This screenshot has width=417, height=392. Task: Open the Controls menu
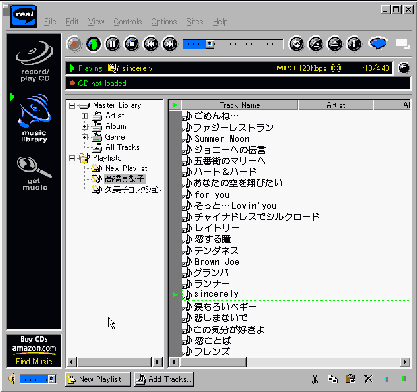coord(128,22)
